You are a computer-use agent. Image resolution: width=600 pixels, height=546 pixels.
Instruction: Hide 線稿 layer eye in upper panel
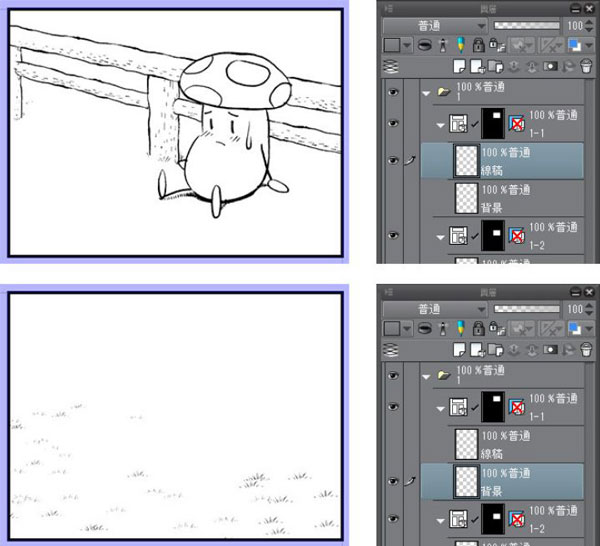393,160
